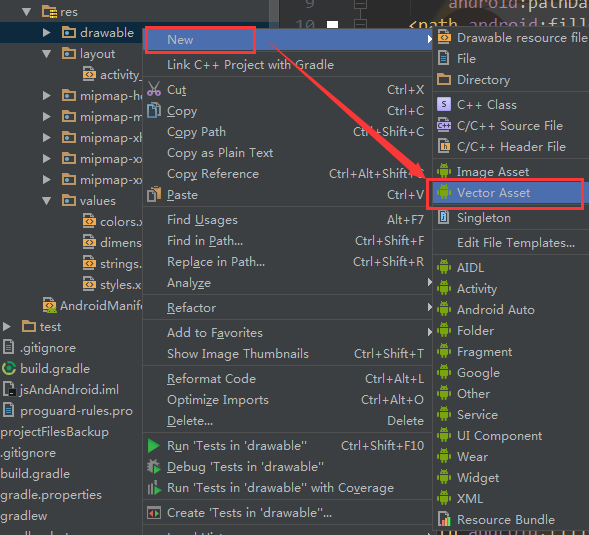589x535 pixels.
Task: Click the build.gradle green circle icon
Action: [x=9, y=369]
